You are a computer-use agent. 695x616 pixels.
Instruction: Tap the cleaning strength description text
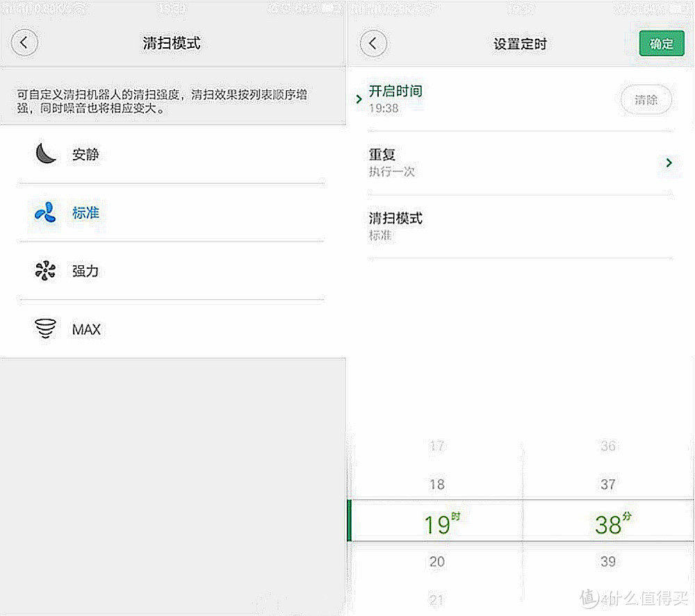click(x=162, y=101)
